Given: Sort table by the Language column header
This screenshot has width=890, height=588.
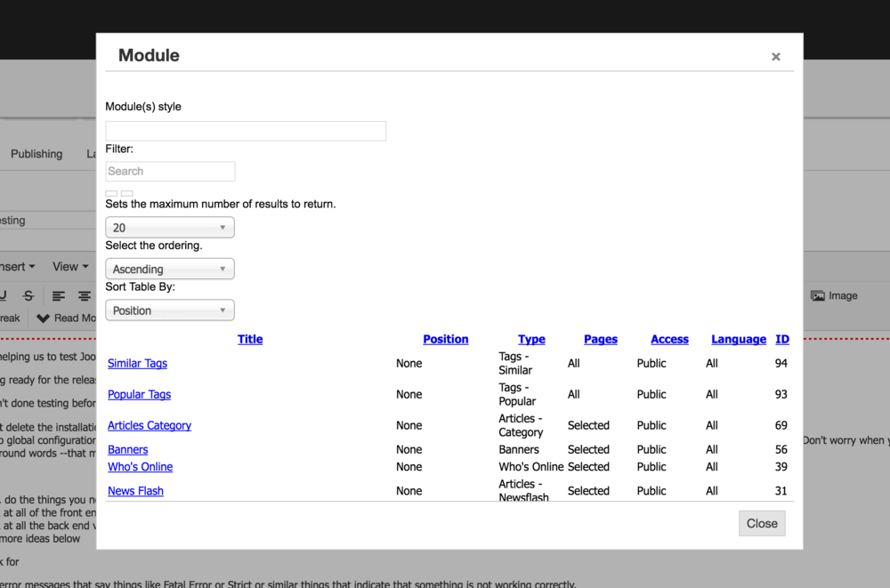Looking at the screenshot, I should 739,340.
